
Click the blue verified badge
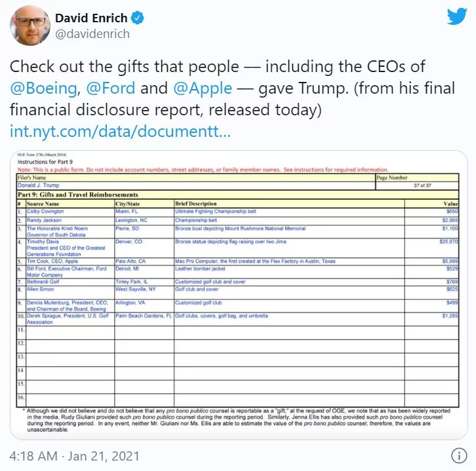(137, 18)
